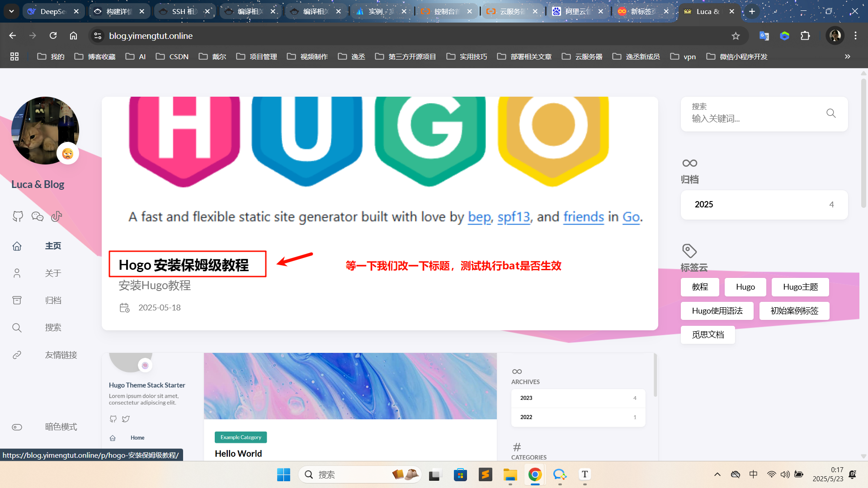The height and width of the screenshot is (488, 868).
Task: Select 关于 in the sidebar menu
Action: click(x=53, y=273)
